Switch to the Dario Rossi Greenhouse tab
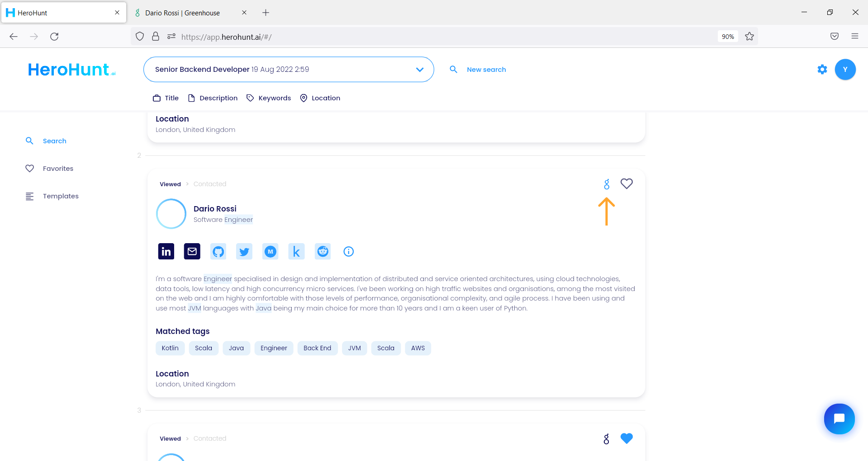 coord(182,13)
